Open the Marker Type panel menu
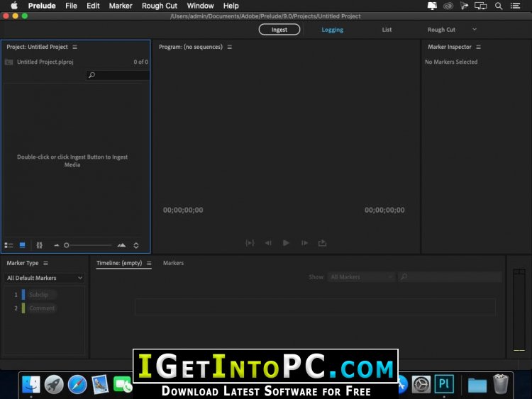 click(x=46, y=263)
